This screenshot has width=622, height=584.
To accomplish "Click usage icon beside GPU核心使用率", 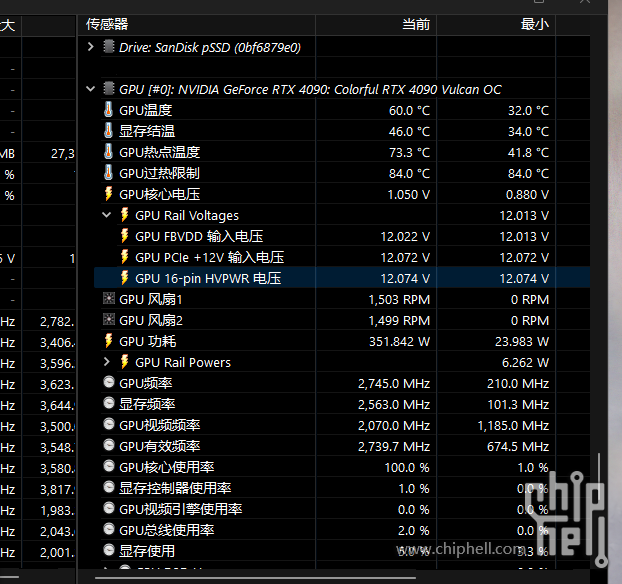I will point(109,466).
